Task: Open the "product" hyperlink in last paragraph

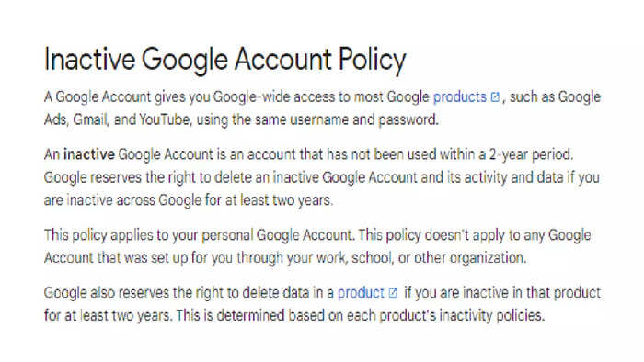Action: [361, 293]
